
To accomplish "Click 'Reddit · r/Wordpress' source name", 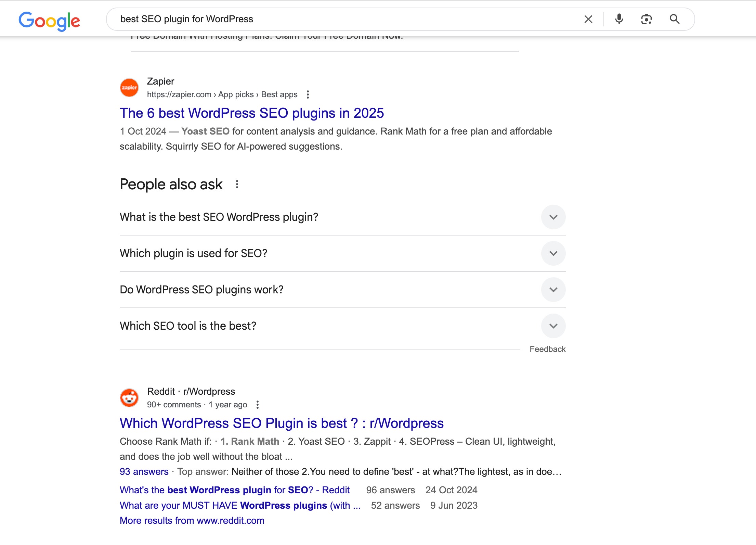I will [191, 392].
